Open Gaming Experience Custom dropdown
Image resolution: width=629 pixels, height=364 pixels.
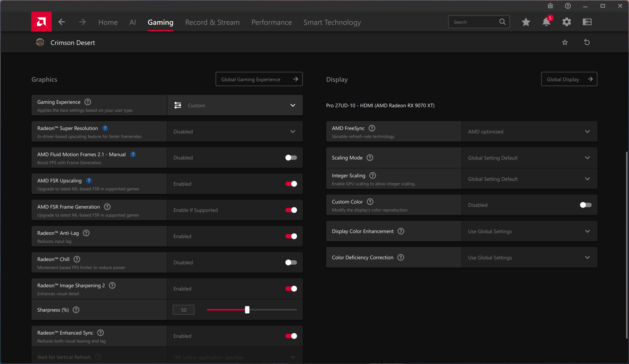[x=235, y=105]
